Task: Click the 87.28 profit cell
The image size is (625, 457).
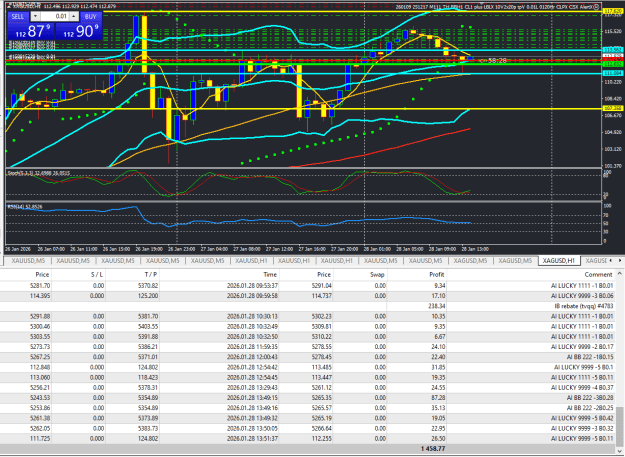Action: click(x=438, y=398)
